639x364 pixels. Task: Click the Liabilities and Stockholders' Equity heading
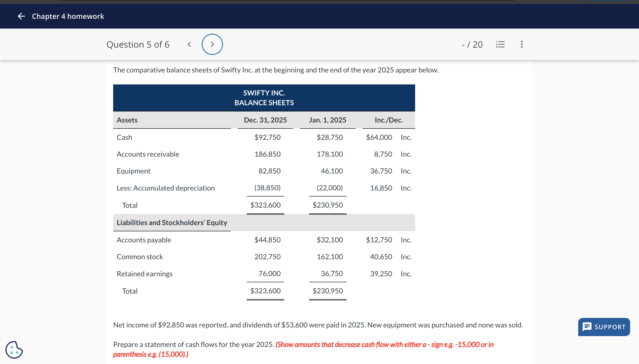pos(172,222)
